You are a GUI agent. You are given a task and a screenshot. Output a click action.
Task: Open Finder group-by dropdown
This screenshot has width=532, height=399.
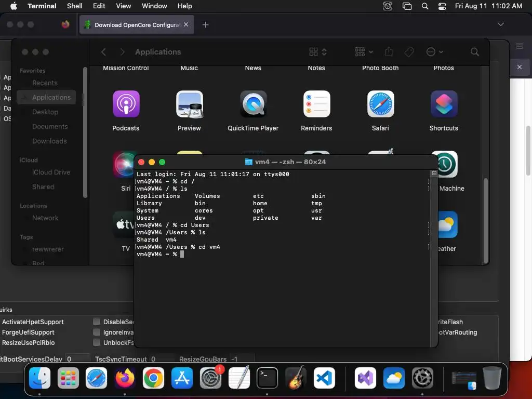pos(364,52)
